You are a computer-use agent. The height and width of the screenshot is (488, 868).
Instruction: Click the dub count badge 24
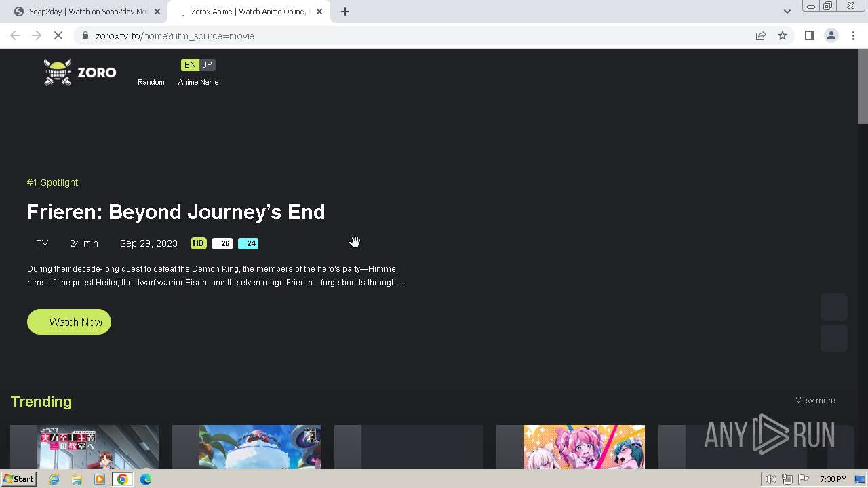coord(248,243)
